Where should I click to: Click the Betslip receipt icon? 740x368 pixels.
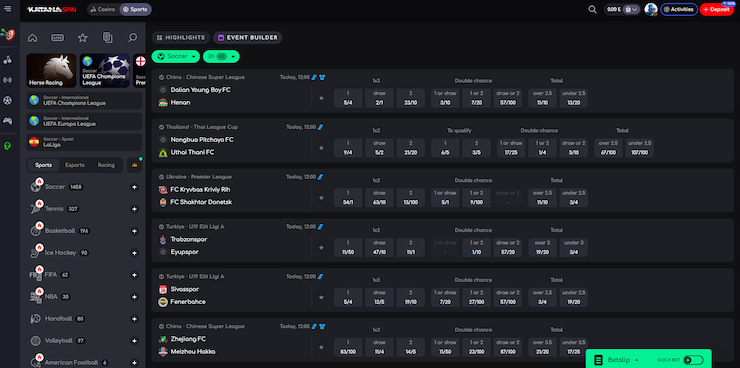598,360
